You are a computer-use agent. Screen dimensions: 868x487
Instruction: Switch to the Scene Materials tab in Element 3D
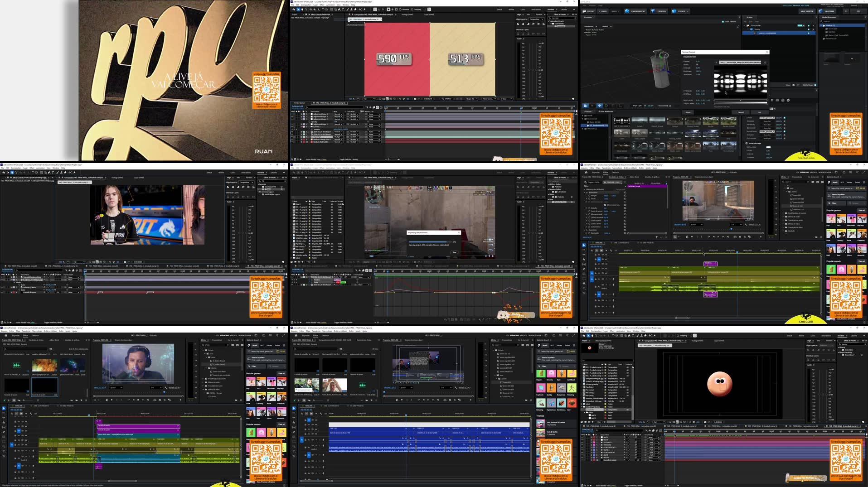pos(605,111)
